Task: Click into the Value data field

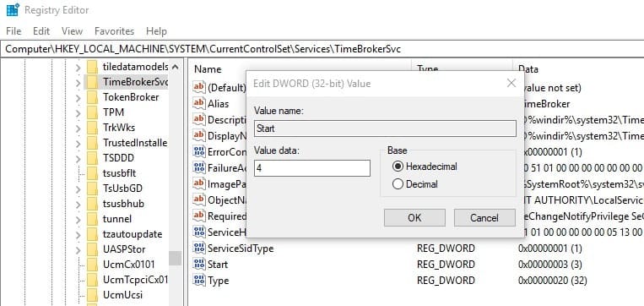Action: coord(312,168)
